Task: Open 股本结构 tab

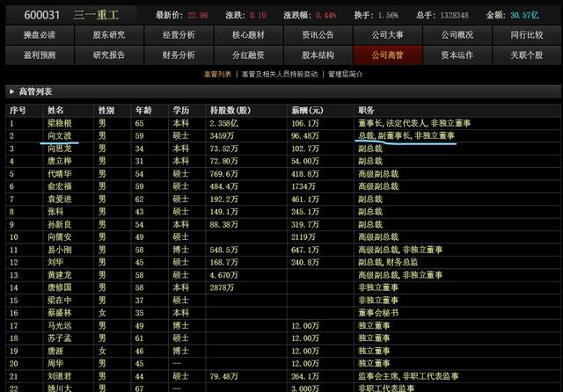Action: click(318, 55)
